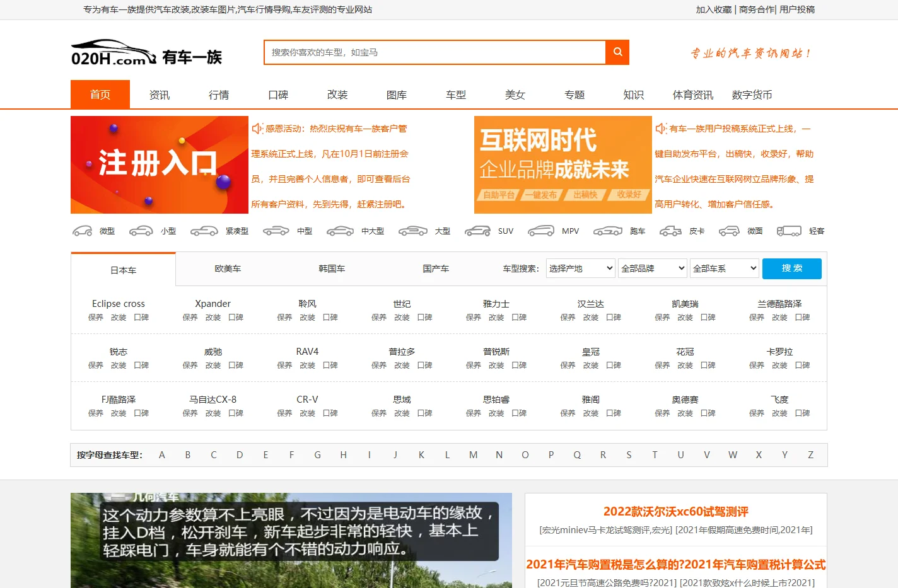
Task: Open the 2021年汽车购置税 article headline
Action: (676, 565)
